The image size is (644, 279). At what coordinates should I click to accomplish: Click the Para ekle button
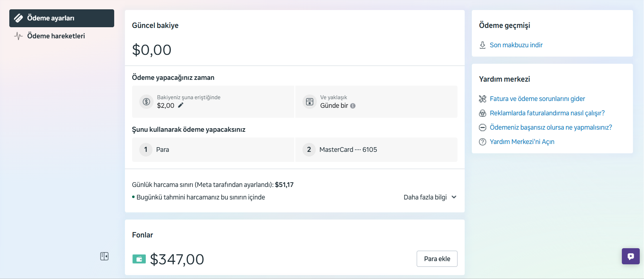[437, 259]
